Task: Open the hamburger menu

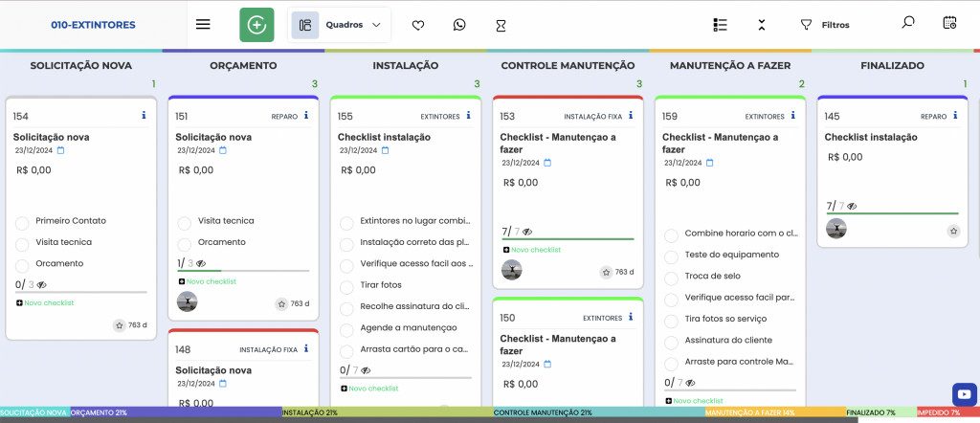Action: [203, 25]
